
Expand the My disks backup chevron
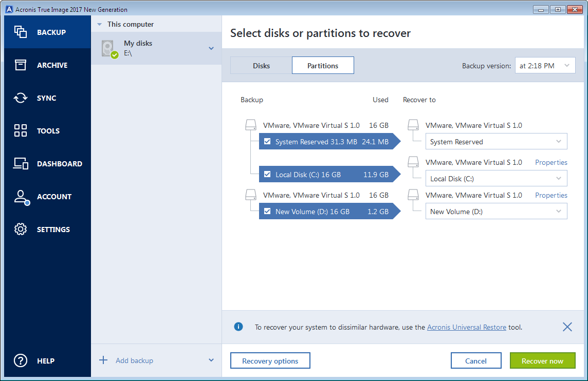coord(211,48)
